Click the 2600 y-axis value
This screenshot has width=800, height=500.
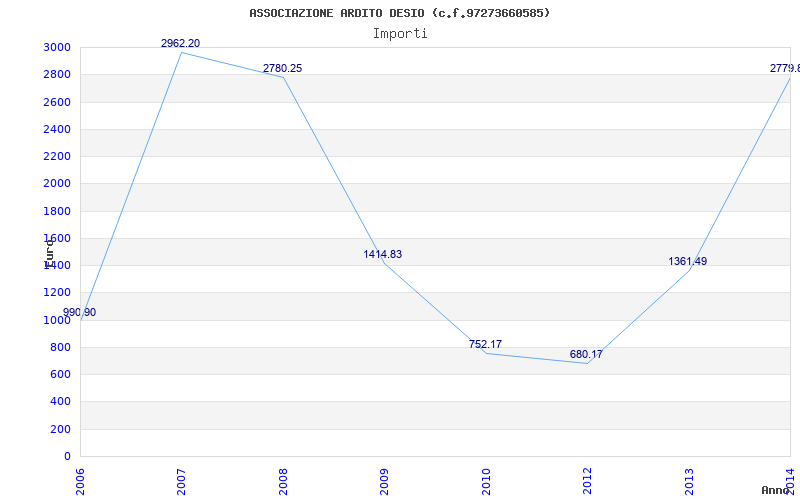tap(57, 102)
